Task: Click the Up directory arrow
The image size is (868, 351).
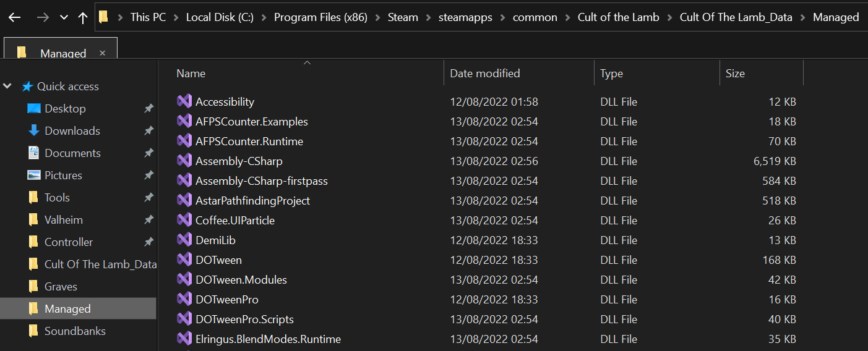Action: pos(83,17)
